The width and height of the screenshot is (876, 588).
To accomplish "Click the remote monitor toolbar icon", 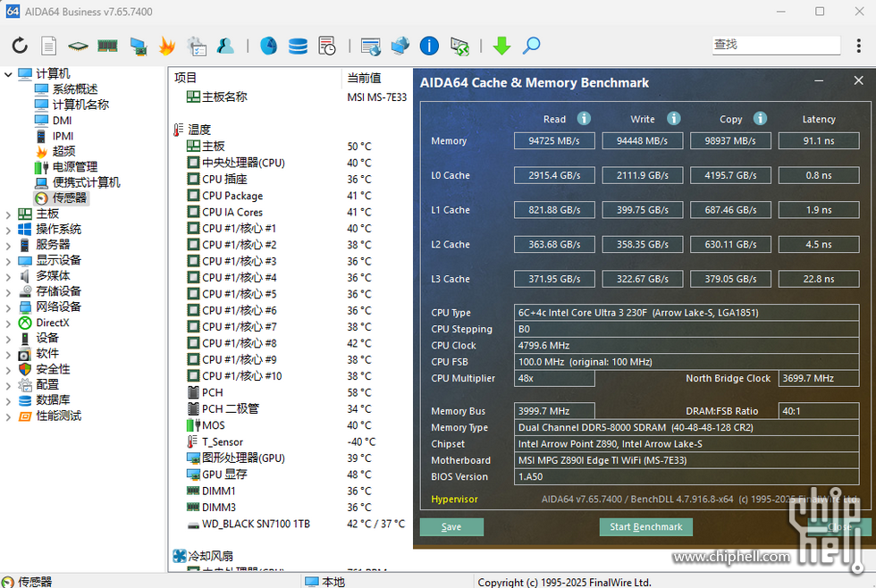I will coord(370,46).
